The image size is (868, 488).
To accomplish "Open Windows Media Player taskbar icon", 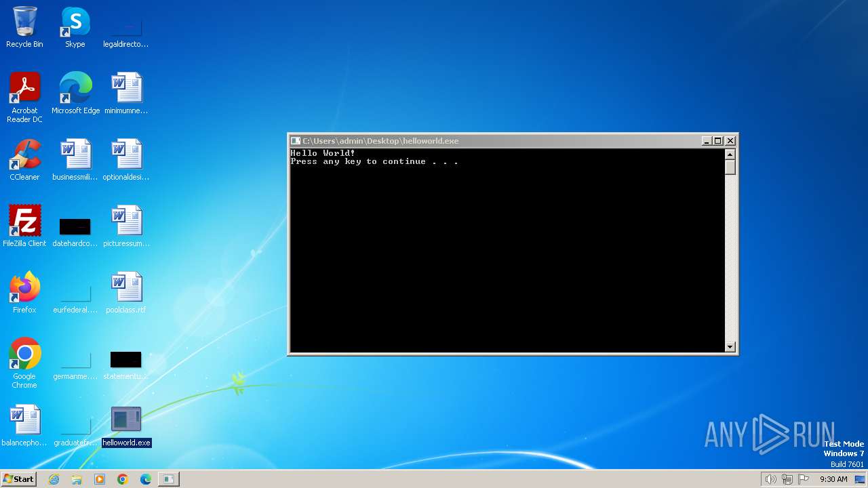I will pos(100,479).
